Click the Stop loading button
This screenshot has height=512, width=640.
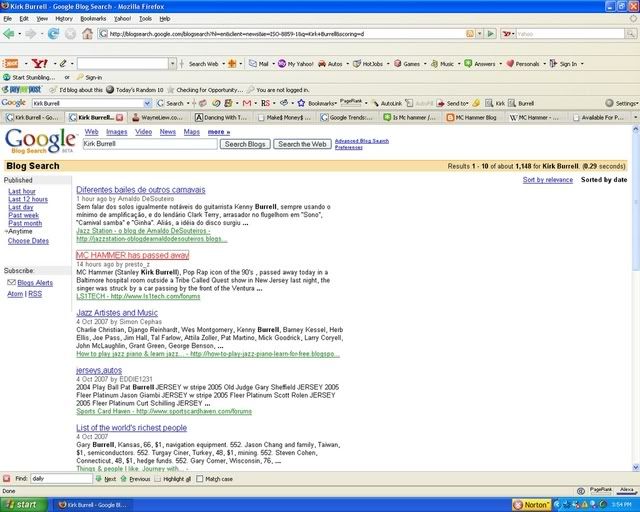70,34
